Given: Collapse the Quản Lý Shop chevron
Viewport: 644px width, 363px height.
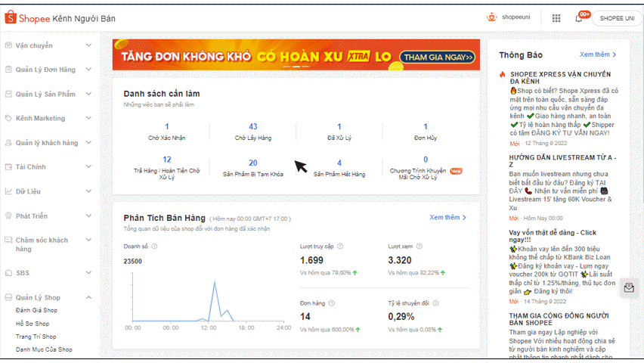Looking at the screenshot, I should pos(88,297).
